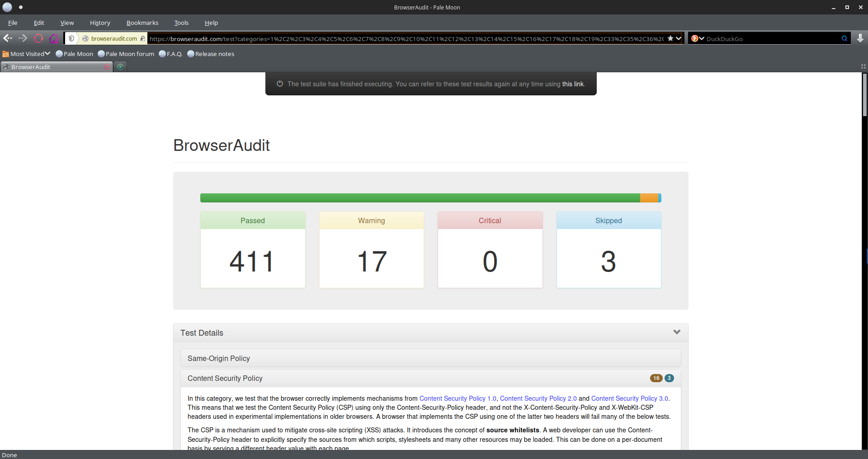The height and width of the screenshot is (459, 868).
Task: Open the address bar history dropdown
Action: pos(679,38)
